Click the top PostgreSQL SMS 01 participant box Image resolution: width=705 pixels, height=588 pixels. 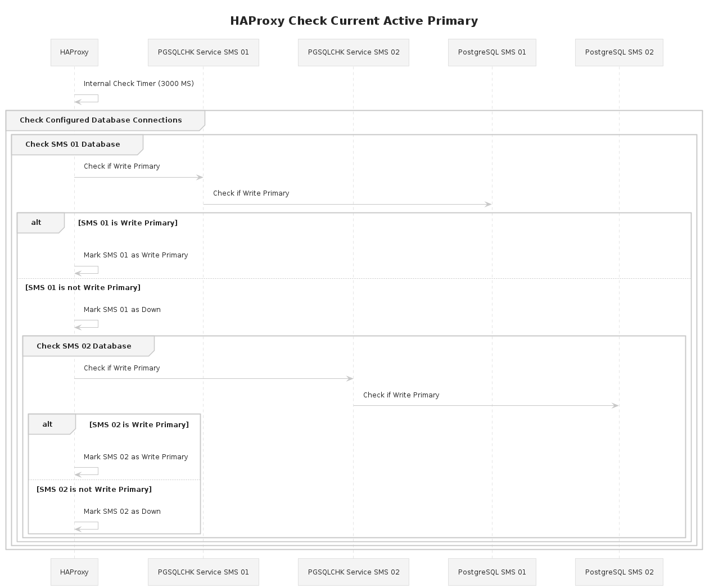click(x=492, y=52)
